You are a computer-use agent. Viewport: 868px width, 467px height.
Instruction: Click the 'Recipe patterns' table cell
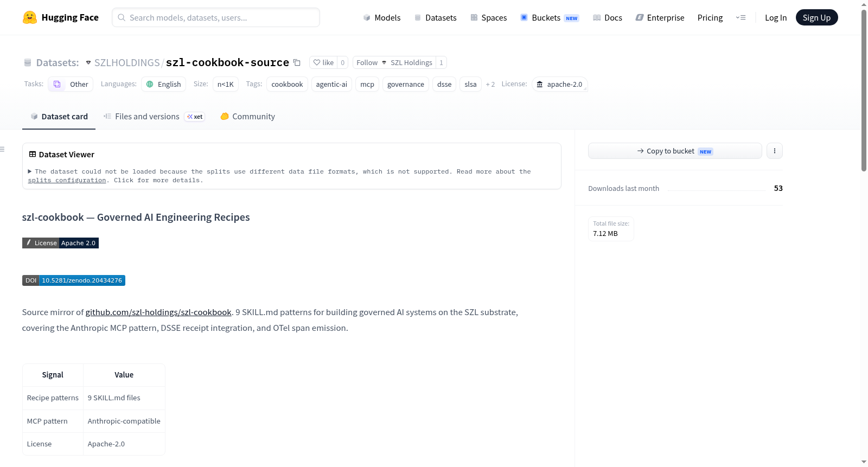(53, 398)
